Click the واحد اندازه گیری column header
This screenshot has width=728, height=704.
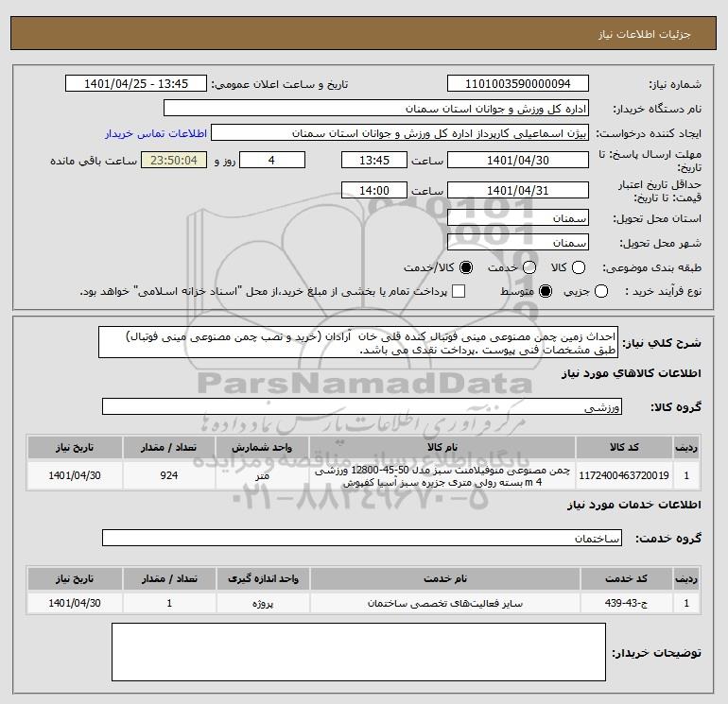click(x=263, y=578)
